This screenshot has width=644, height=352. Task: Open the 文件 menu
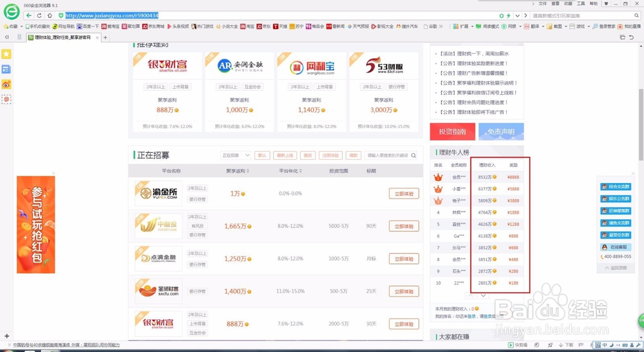[542, 4]
